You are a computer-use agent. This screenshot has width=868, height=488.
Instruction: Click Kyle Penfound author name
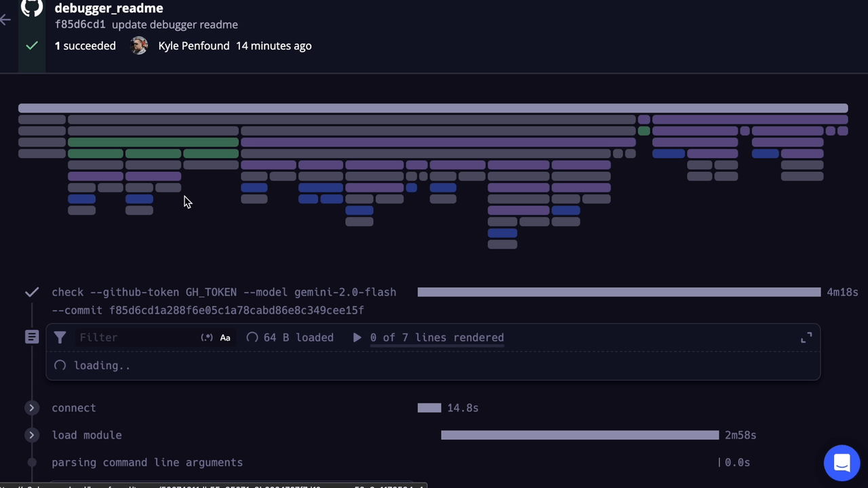point(194,45)
